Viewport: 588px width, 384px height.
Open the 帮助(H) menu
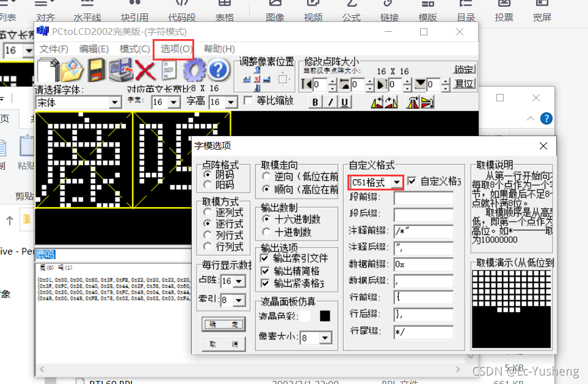pyautogui.click(x=219, y=49)
